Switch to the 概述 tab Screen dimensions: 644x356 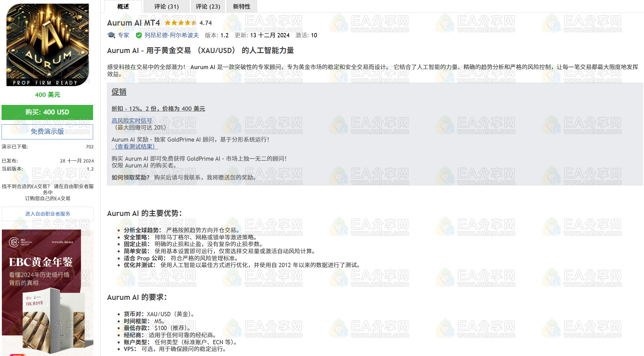point(123,6)
